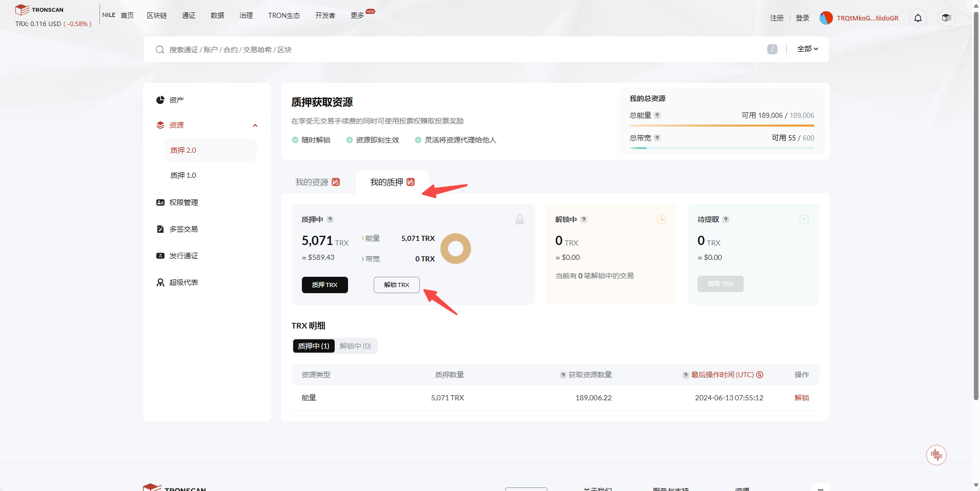This screenshot has width=980, height=491.
Task: Click the slash shortcut icon in search bar
Action: click(x=772, y=49)
